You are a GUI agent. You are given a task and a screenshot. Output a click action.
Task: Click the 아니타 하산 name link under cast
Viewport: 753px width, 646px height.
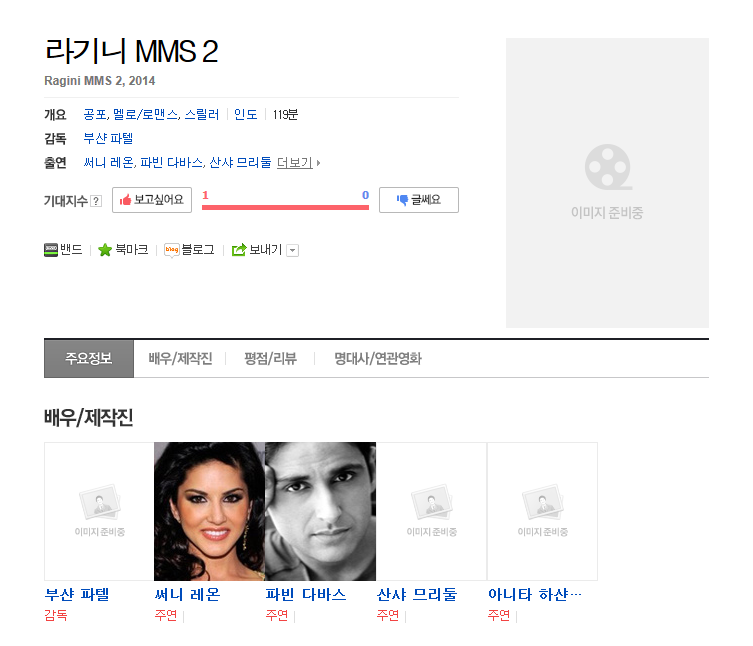coord(534,595)
